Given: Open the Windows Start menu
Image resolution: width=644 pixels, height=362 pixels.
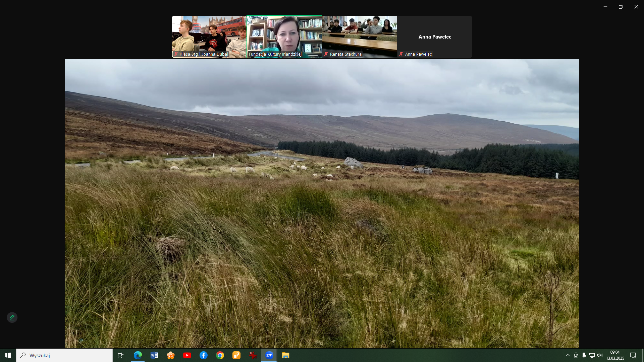Looking at the screenshot, I should 8,355.
